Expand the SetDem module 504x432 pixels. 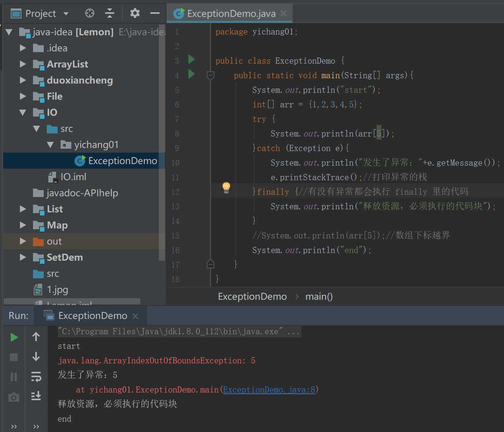point(23,257)
